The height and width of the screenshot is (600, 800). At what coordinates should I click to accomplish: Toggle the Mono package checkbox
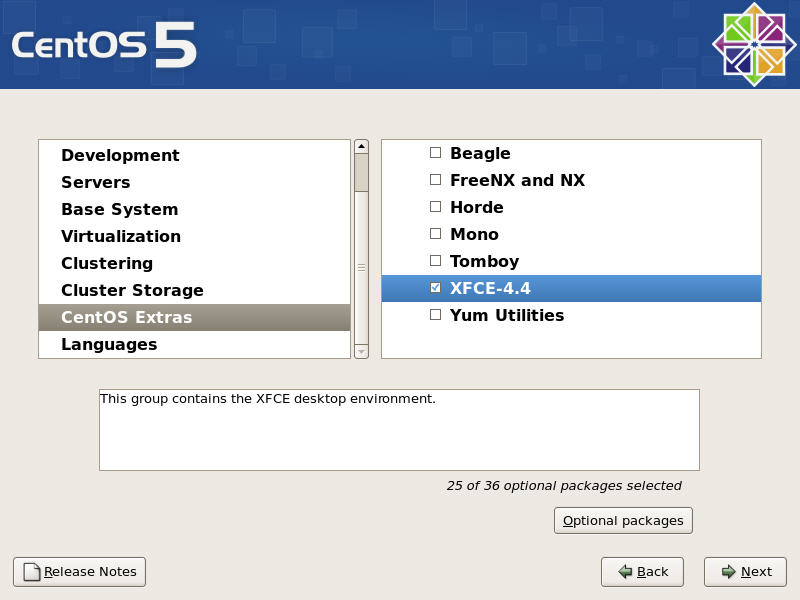coord(435,234)
